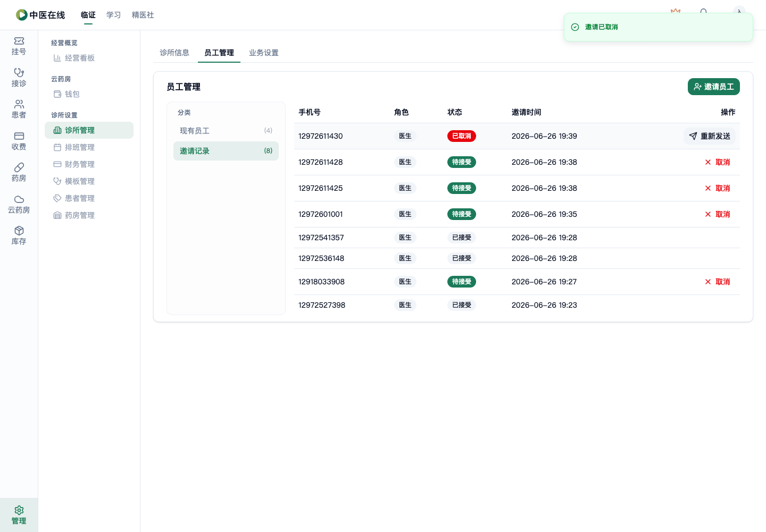Click 取消 for 12918033908

click(718, 282)
